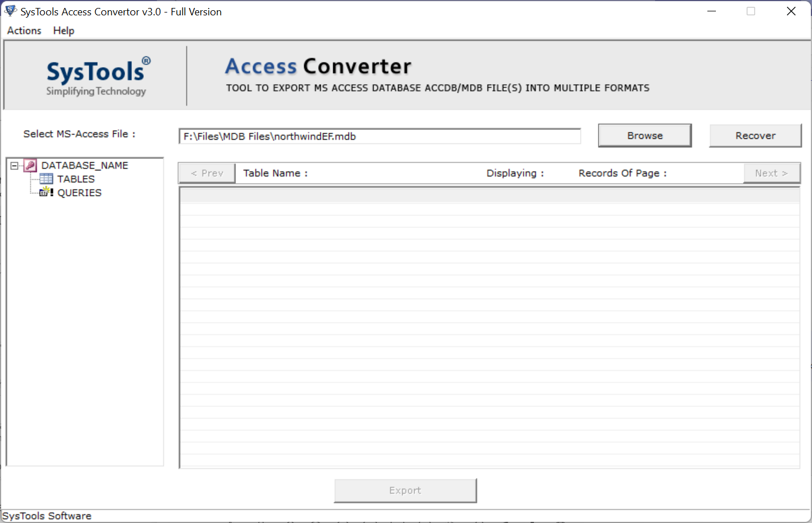Collapse the DATABASE_NAME tree node

tap(15, 165)
